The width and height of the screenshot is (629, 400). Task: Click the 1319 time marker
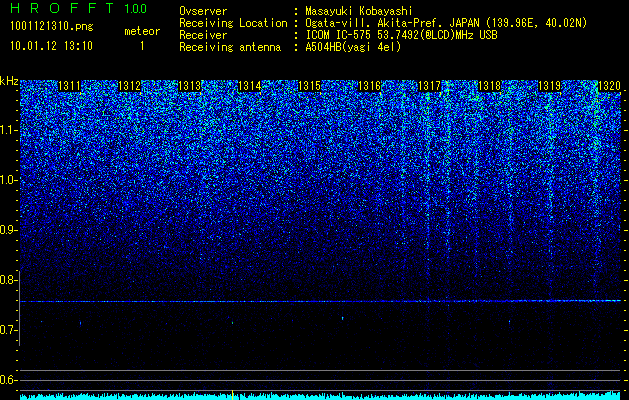(550, 86)
